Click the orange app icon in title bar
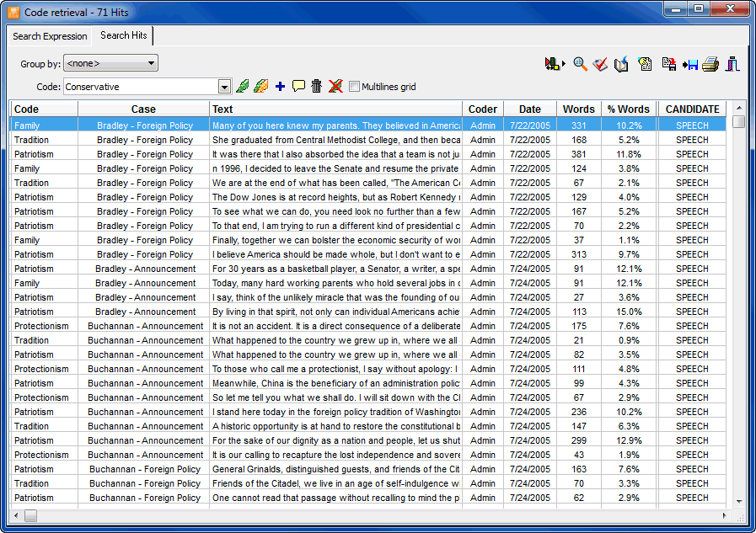Screen dimensions: 756x533 click(13, 13)
